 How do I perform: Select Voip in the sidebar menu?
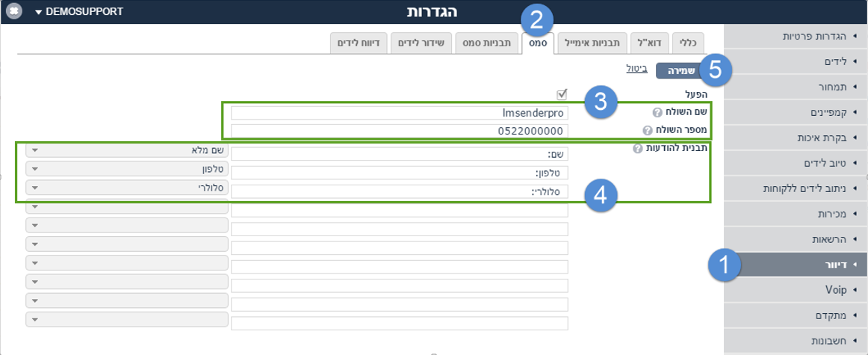pyautogui.click(x=796, y=290)
